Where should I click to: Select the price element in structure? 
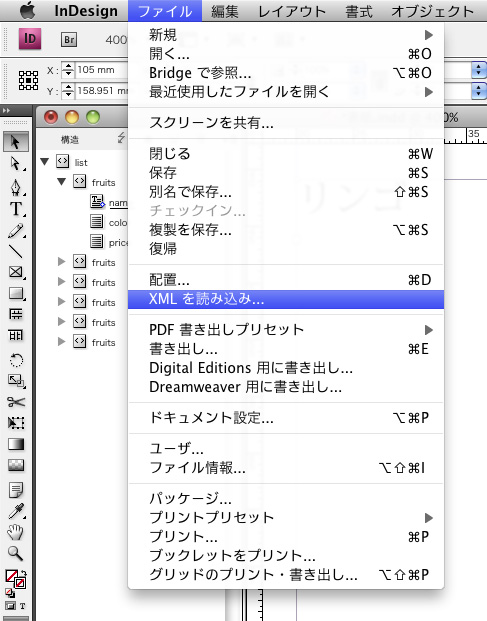pos(109,242)
